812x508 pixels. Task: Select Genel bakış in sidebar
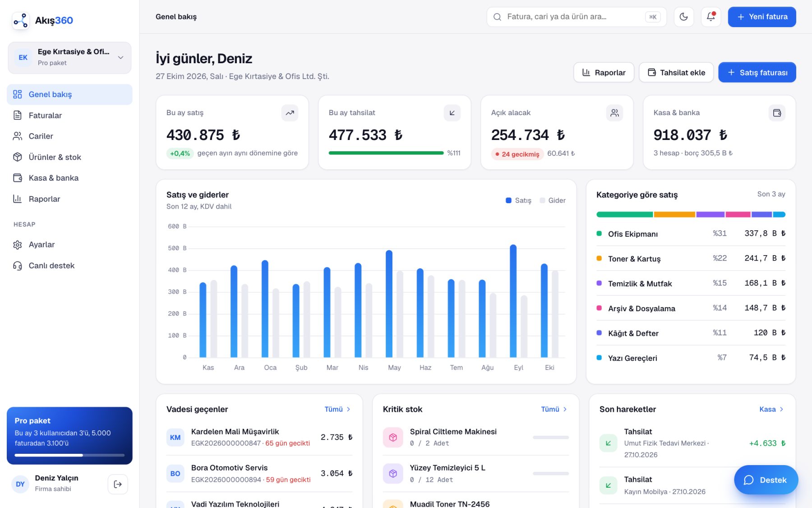click(x=69, y=94)
